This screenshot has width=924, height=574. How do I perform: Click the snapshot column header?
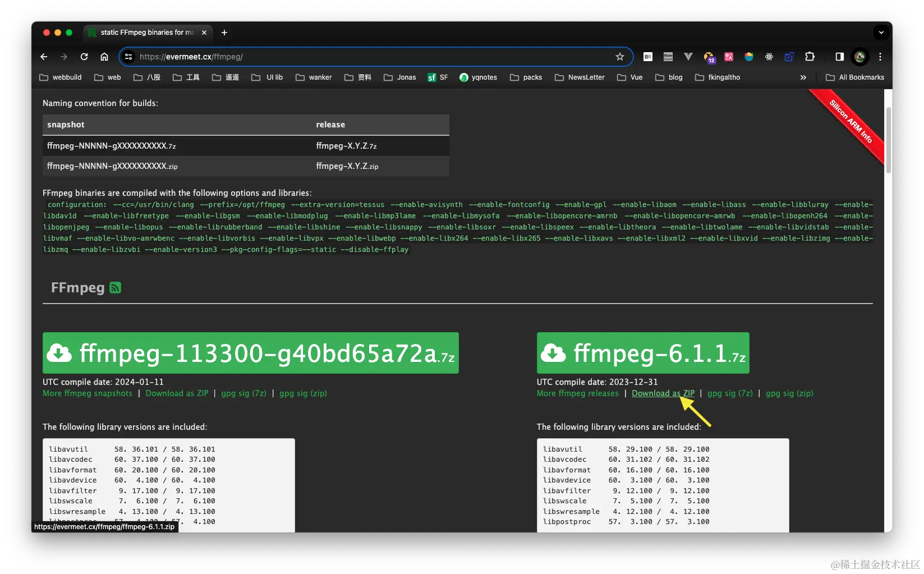pyautogui.click(x=177, y=125)
